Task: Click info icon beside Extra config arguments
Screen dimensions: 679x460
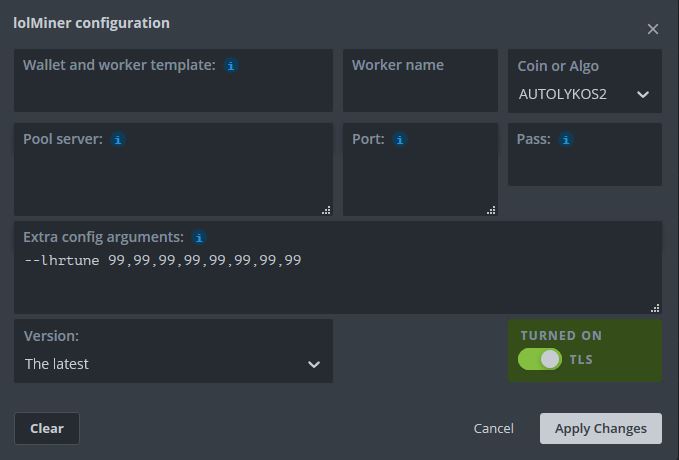Action: tap(199, 238)
